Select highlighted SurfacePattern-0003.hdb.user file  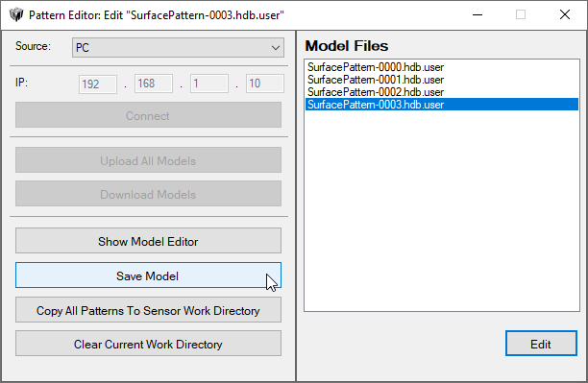click(x=442, y=105)
